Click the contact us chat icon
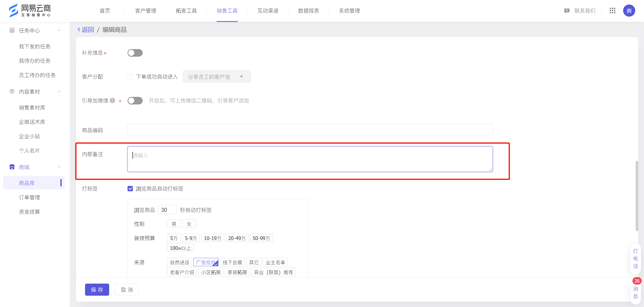The image size is (644, 307). (567, 11)
